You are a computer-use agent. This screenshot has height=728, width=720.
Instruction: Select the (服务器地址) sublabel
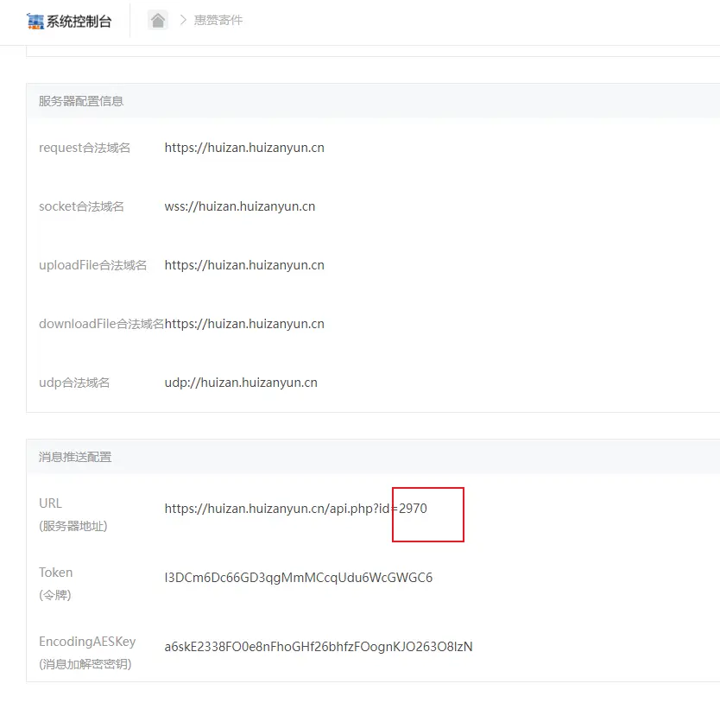click(73, 526)
